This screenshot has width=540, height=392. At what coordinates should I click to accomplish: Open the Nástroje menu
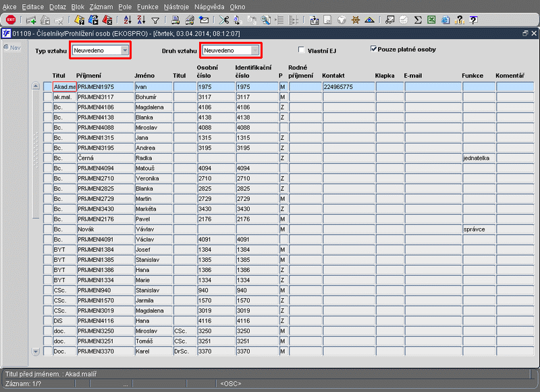pos(176,6)
